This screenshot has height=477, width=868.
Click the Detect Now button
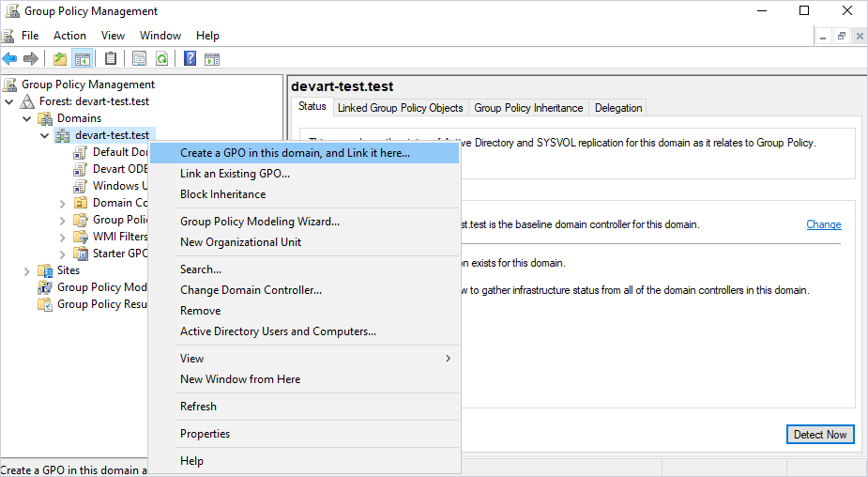tap(819, 434)
